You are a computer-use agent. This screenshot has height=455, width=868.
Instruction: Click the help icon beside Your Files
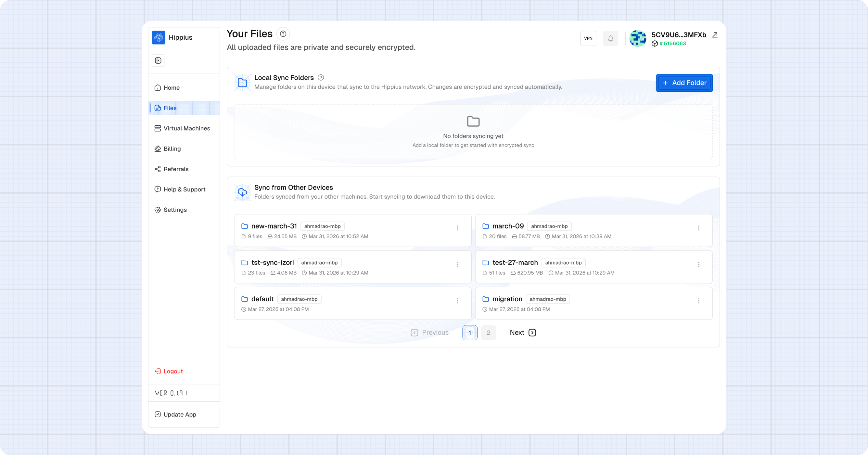click(283, 34)
